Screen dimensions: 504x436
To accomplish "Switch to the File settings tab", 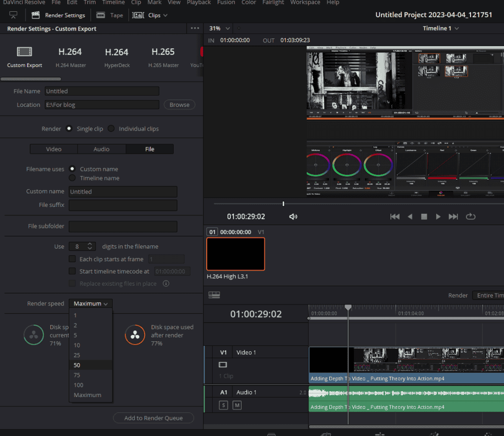I will (150, 149).
